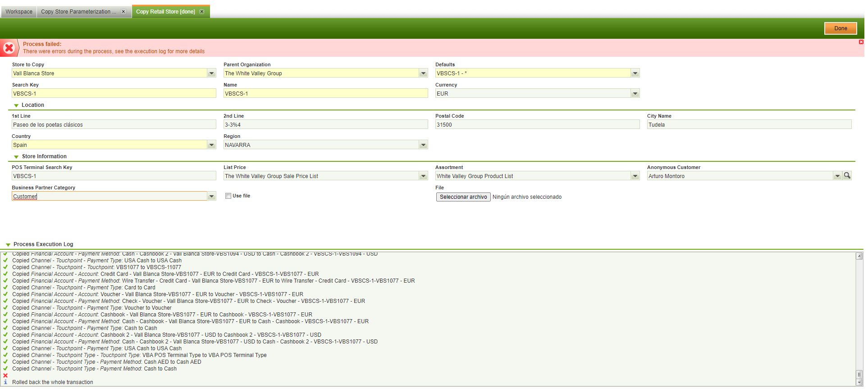
Task: Open the List Price dropdown
Action: pyautogui.click(x=423, y=176)
